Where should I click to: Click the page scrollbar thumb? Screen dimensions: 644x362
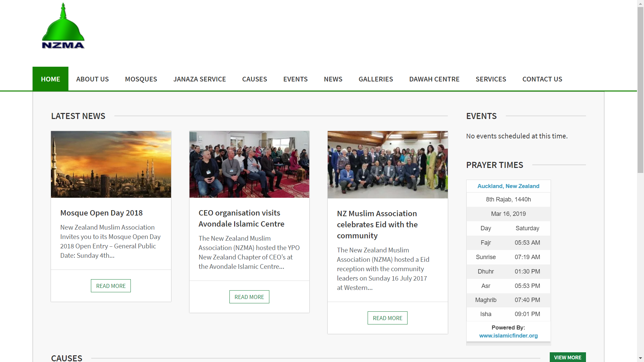(x=640, y=90)
